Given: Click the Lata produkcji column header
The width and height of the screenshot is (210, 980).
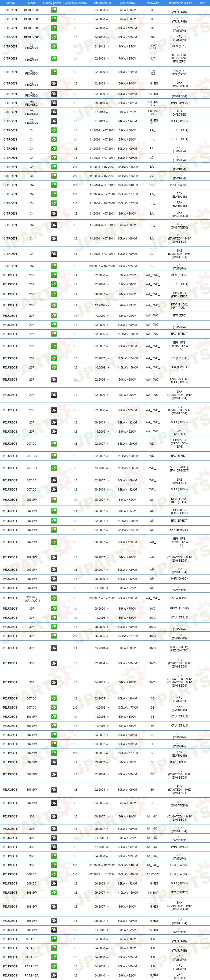Looking at the screenshot, I should (102, 3).
